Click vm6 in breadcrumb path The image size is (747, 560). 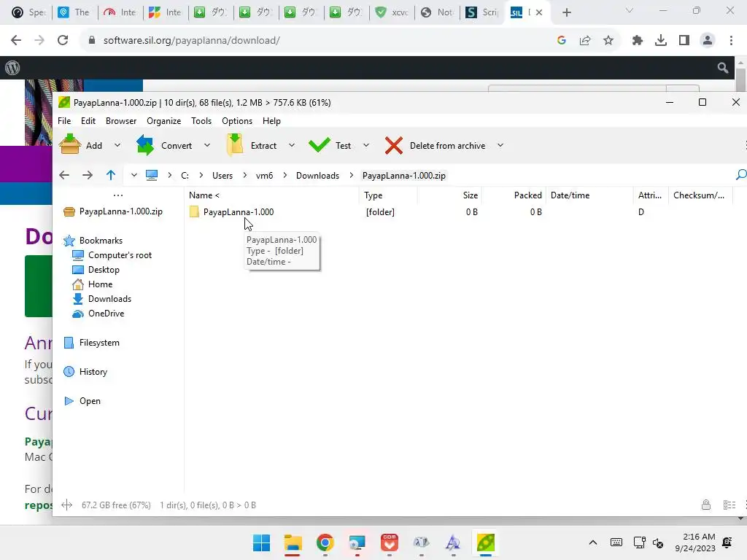pyautogui.click(x=264, y=175)
